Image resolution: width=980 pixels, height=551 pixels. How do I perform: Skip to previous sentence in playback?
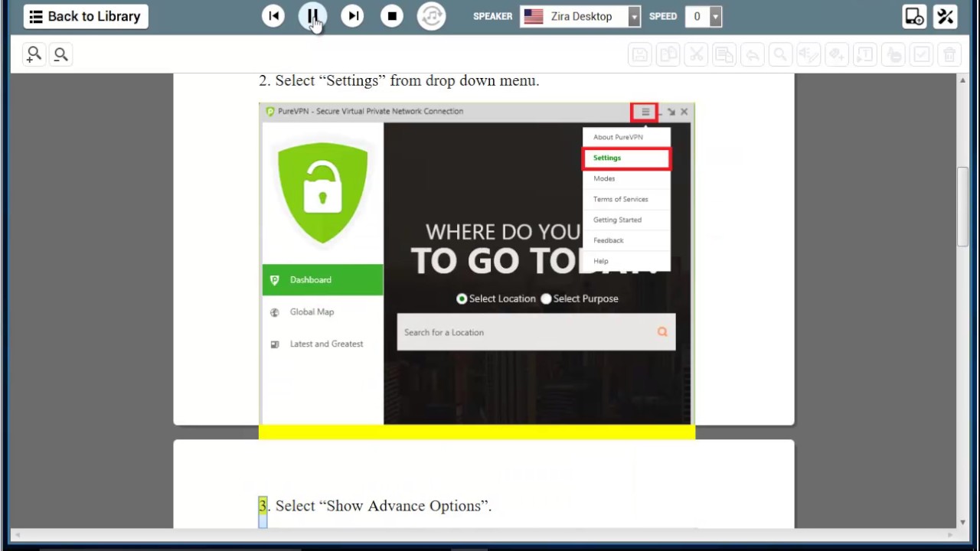coord(273,16)
